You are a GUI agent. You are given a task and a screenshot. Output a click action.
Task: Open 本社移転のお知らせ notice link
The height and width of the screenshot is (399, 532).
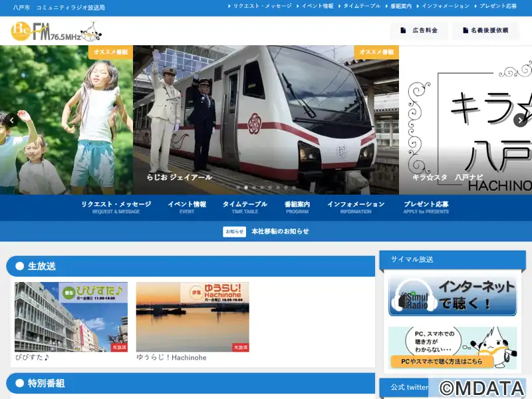click(x=280, y=231)
